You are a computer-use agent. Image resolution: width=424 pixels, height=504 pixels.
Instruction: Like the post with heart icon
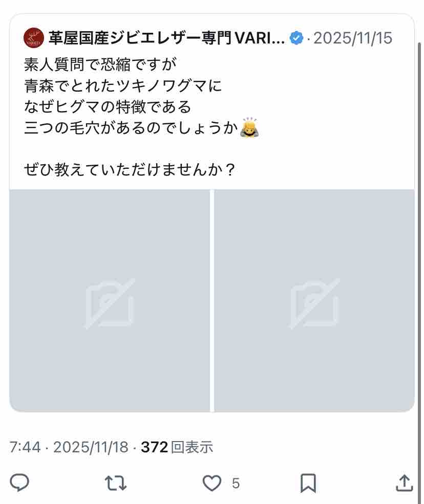211,483
